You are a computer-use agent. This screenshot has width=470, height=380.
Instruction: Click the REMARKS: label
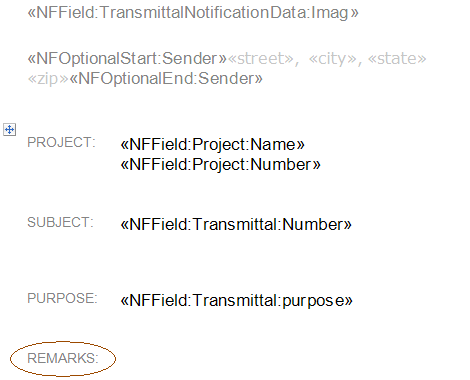[63, 358]
